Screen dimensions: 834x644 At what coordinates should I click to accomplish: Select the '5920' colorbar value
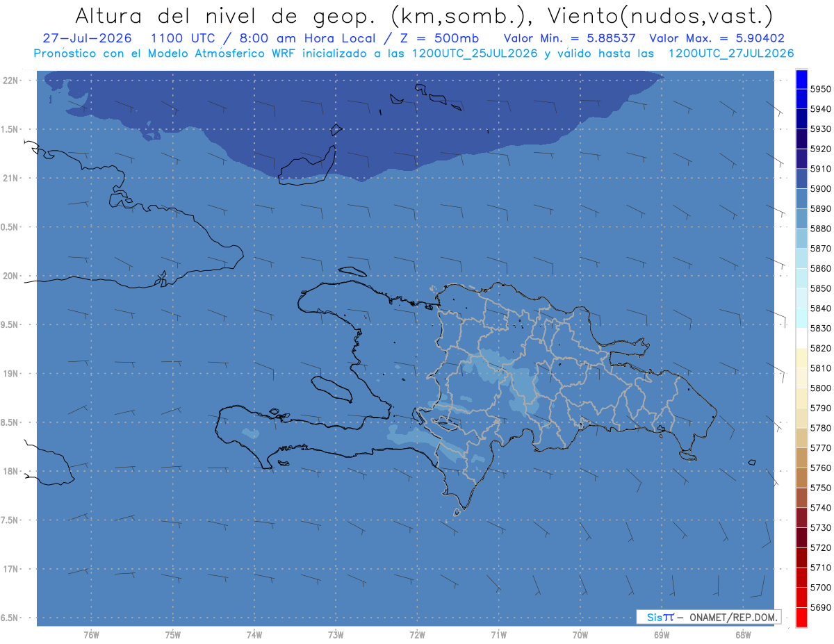[x=821, y=149]
